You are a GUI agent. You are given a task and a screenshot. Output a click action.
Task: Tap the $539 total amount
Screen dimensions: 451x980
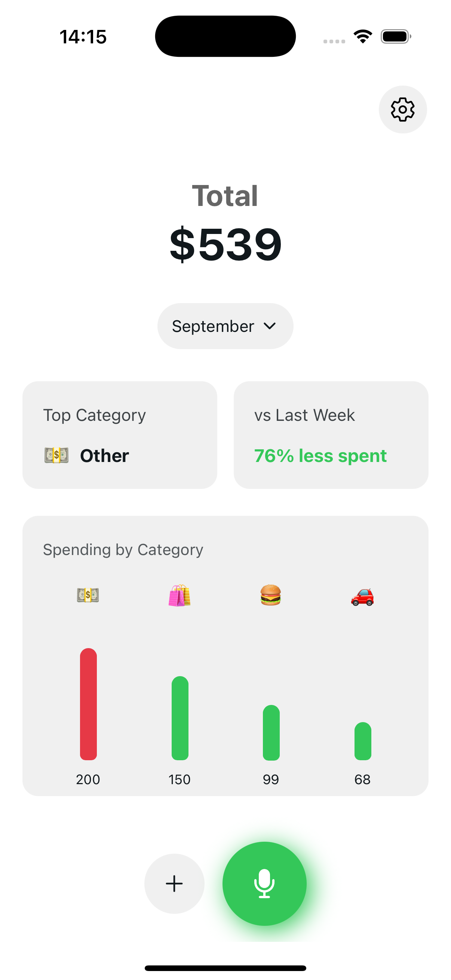coord(225,243)
